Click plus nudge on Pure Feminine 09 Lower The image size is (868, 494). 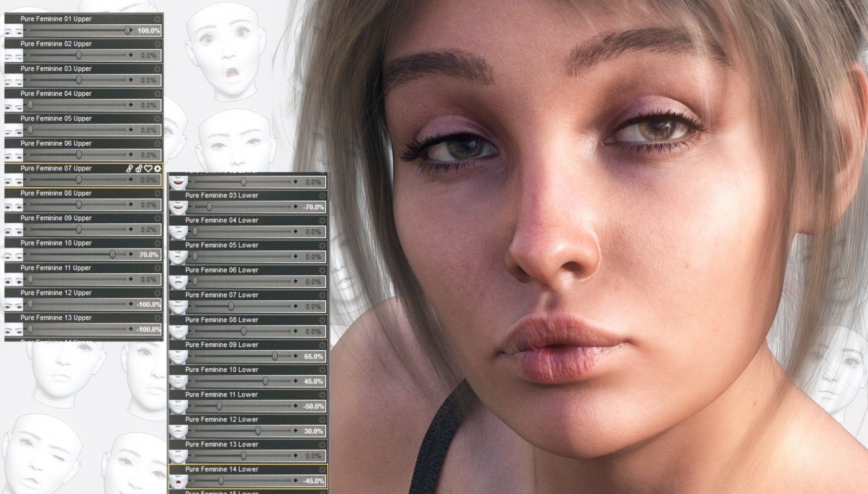tap(296, 356)
